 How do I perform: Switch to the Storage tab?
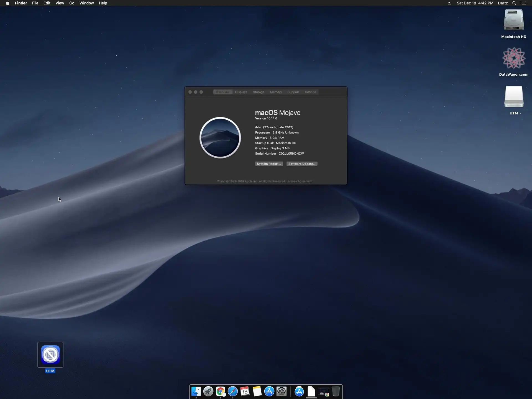click(x=259, y=92)
